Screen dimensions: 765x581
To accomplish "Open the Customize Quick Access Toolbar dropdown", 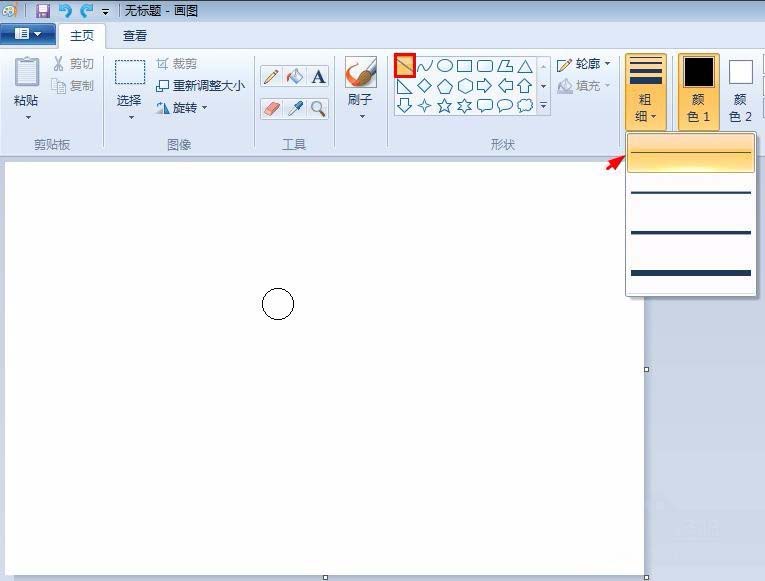I will pyautogui.click(x=105, y=11).
